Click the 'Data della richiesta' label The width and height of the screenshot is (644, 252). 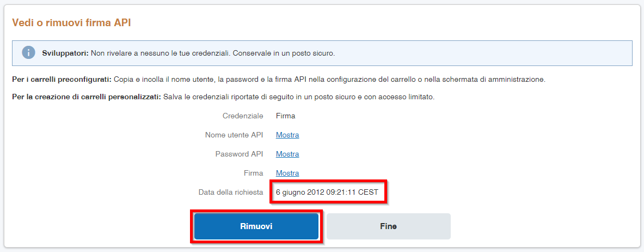click(x=231, y=193)
